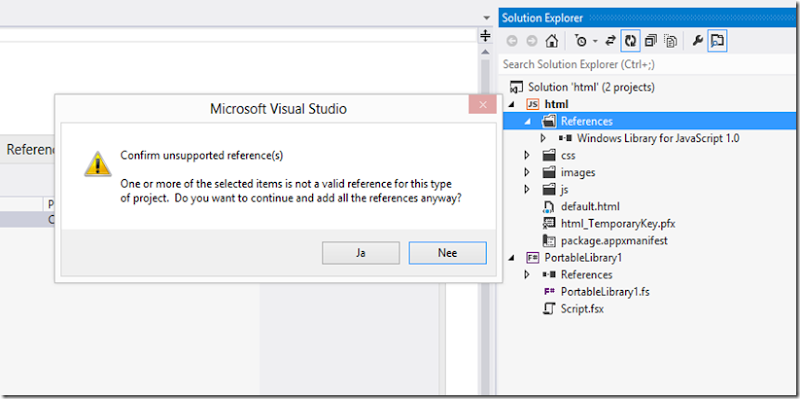Image resolution: width=800 pixels, height=399 pixels.
Task: Click the Back arrow in Solution Explorer toolbar
Action: click(x=512, y=41)
